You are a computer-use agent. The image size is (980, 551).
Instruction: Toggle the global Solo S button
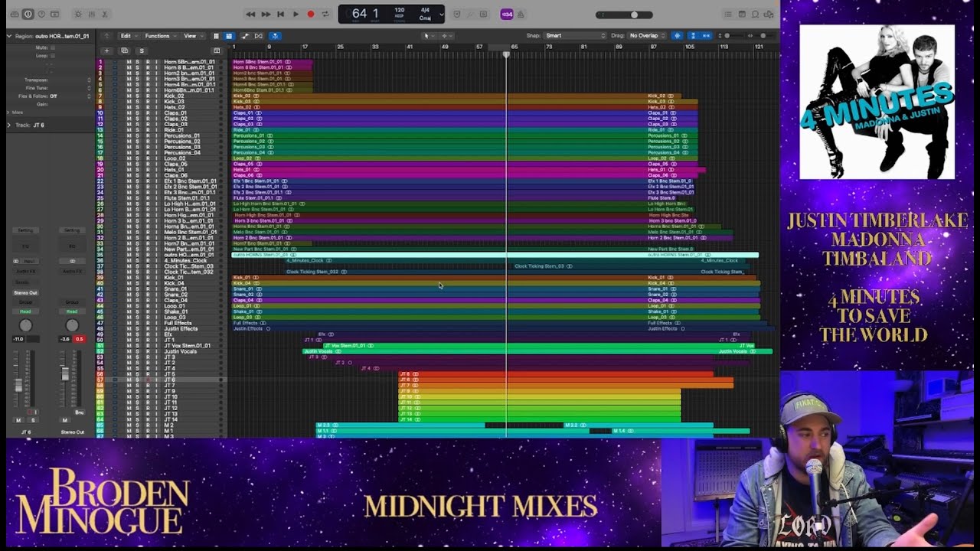point(142,51)
